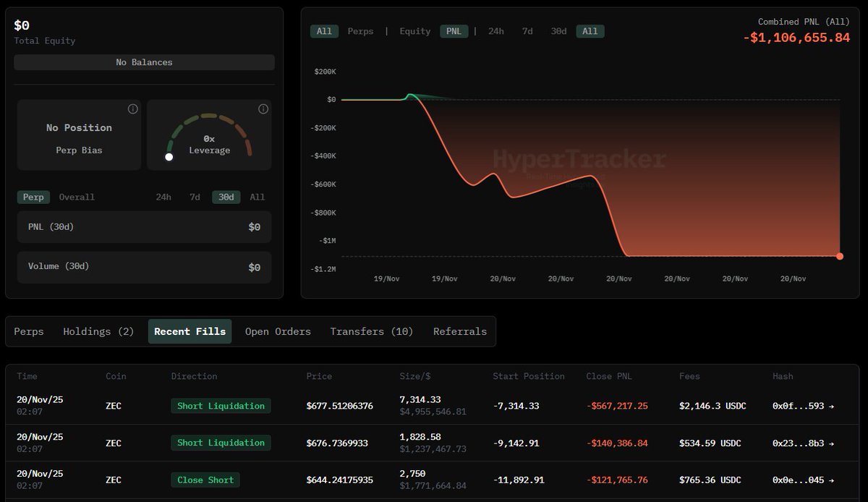Set chart range to 24h
868x502 pixels.
click(495, 31)
